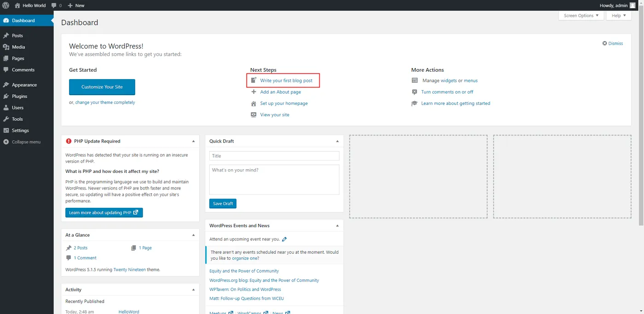This screenshot has height=314, width=644.
Task: Open the Help dropdown tab
Action: (619, 16)
